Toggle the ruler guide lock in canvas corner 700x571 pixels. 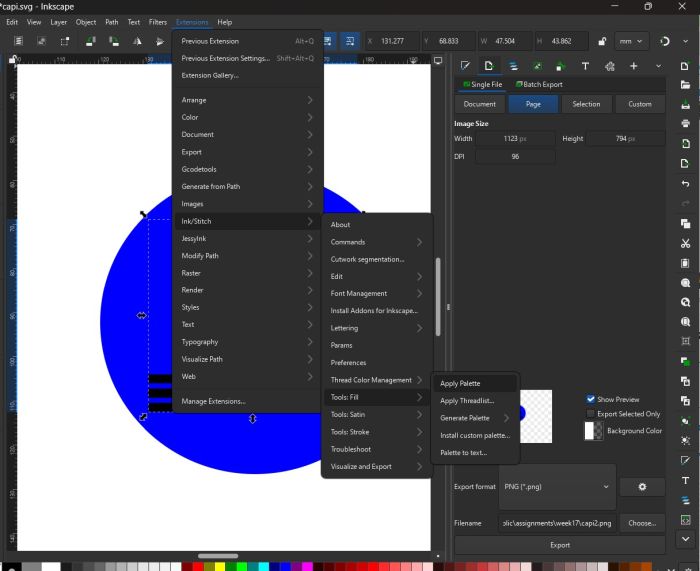pos(13,59)
